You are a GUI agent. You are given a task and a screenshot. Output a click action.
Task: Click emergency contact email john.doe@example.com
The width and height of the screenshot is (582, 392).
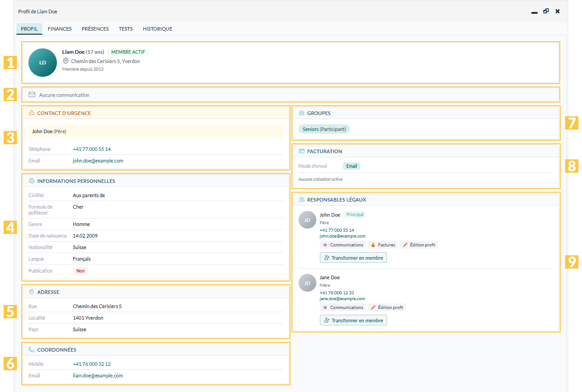98,161
